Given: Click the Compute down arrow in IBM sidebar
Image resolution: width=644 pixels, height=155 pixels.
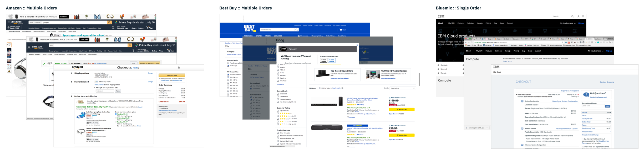Looking at the screenshot, I should pos(438,65).
